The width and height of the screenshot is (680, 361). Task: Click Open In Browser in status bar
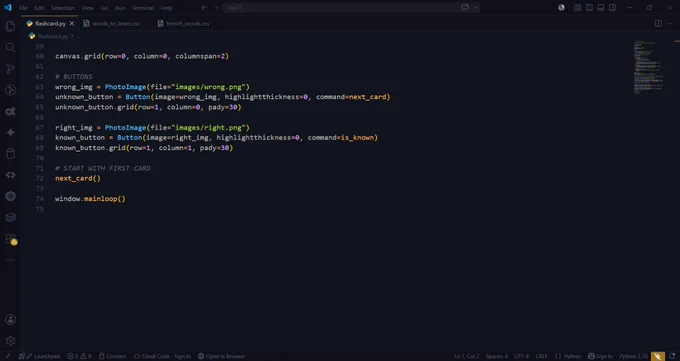(222, 356)
